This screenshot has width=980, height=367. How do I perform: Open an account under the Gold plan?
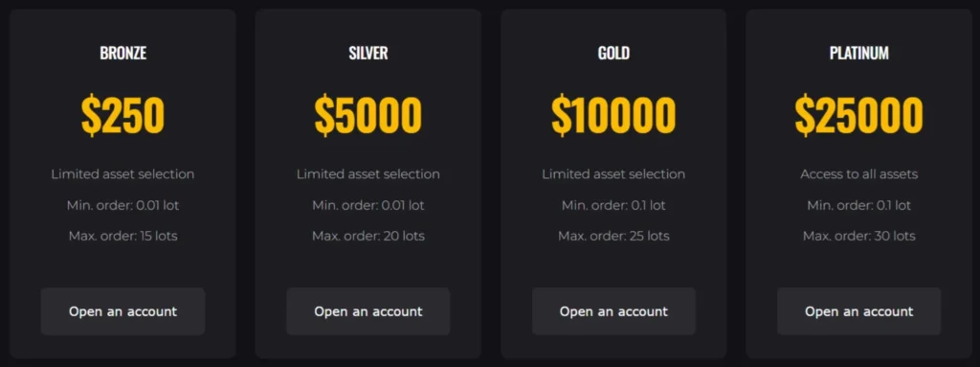point(613,311)
